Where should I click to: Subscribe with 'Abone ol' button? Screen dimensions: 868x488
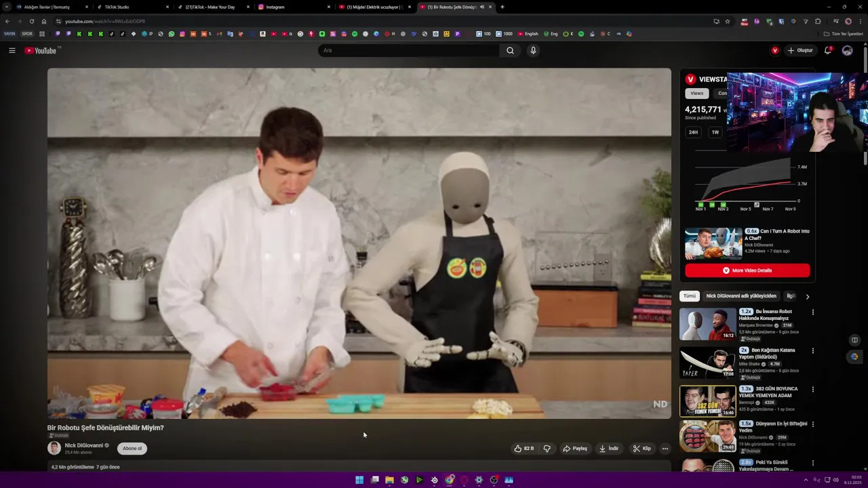point(132,448)
